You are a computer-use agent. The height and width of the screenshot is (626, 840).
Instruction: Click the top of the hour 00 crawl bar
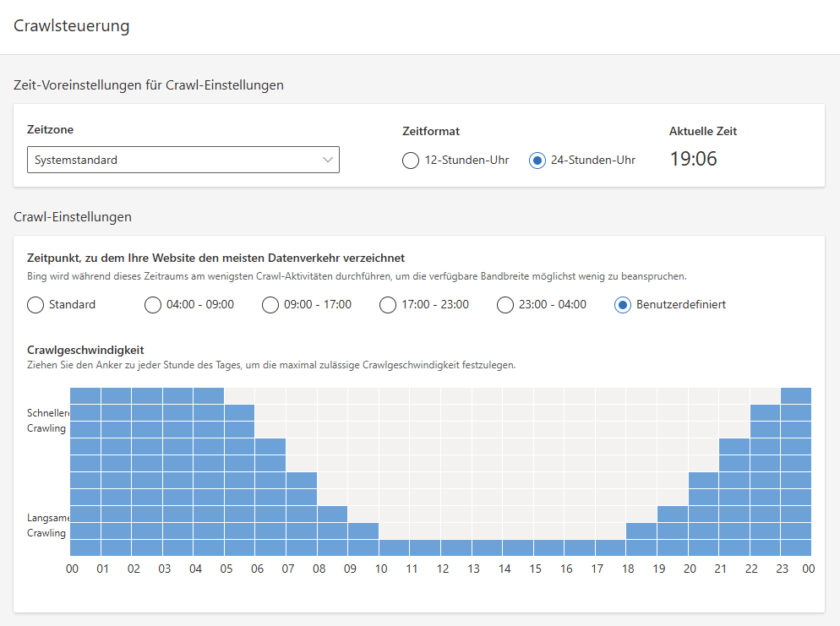(x=85, y=395)
